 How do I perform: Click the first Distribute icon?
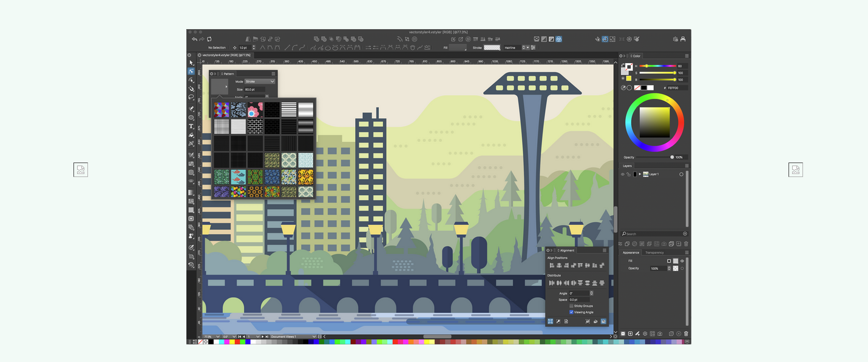coord(552,283)
